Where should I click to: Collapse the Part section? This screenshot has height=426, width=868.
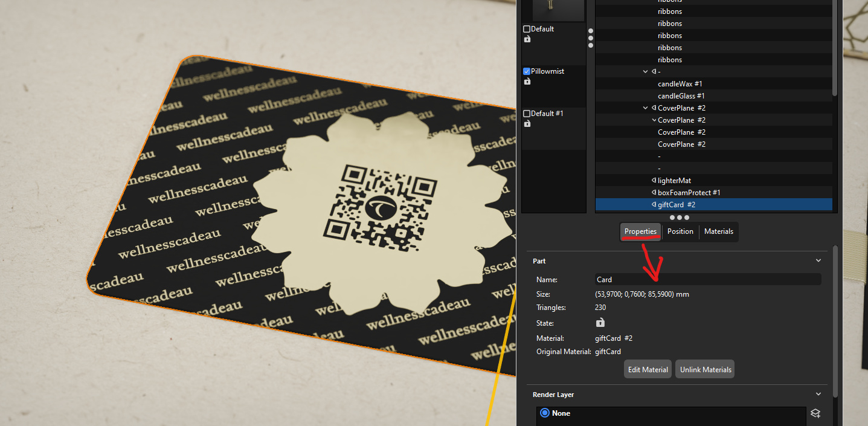coord(818,261)
